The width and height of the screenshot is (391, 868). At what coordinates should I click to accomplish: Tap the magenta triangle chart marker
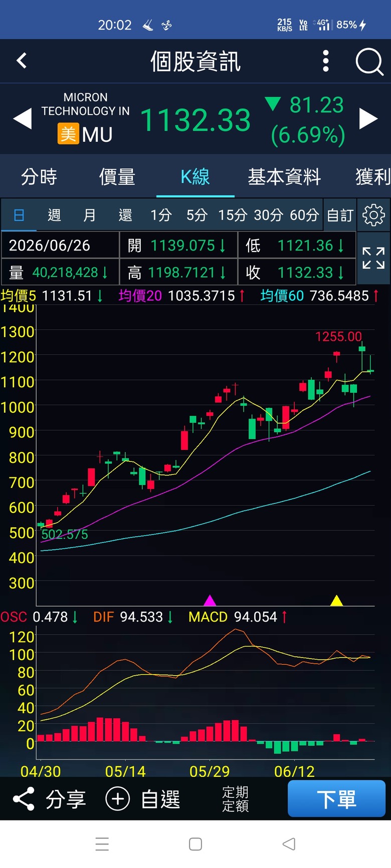tap(210, 600)
